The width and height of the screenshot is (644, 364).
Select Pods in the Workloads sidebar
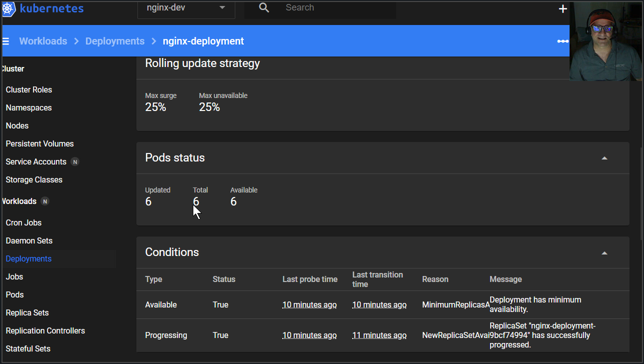[14, 294]
